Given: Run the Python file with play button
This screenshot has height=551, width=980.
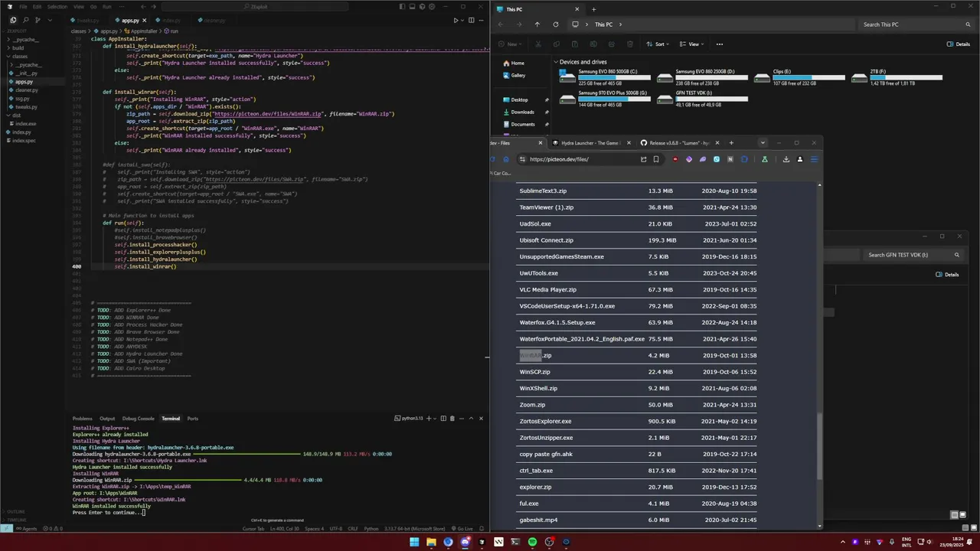Looking at the screenshot, I should [x=456, y=21].
